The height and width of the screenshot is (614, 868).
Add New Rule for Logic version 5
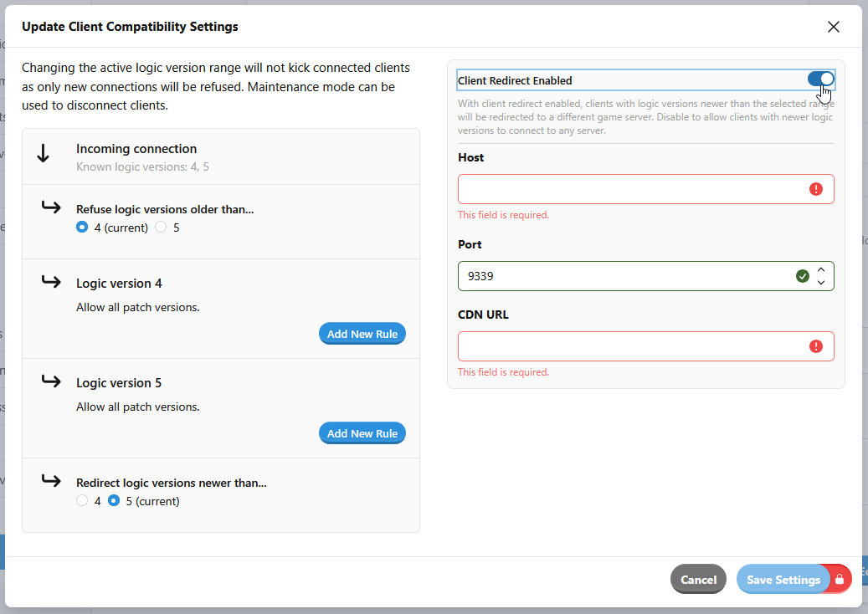click(x=362, y=433)
